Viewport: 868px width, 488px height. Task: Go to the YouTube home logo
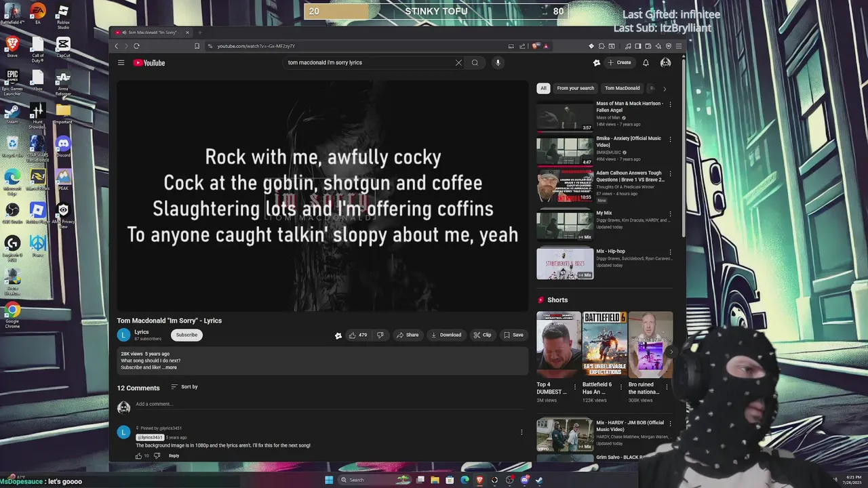(149, 62)
